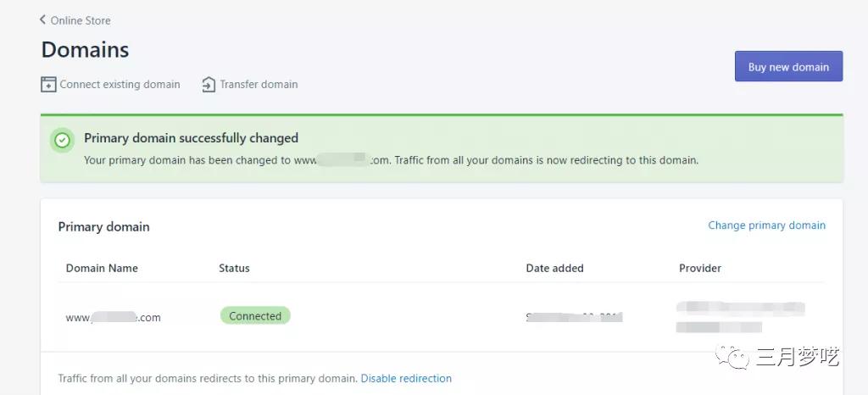Click the Connect existing domain icon

click(x=48, y=84)
